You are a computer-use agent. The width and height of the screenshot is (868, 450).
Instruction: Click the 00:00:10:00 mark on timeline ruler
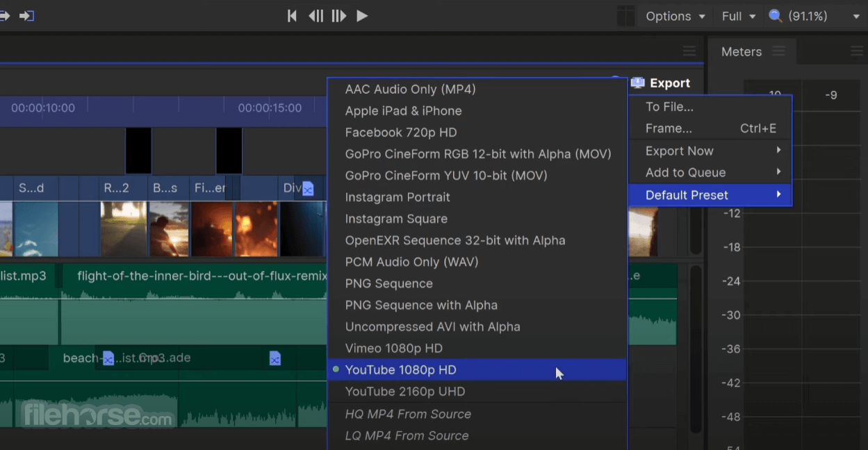(x=43, y=108)
